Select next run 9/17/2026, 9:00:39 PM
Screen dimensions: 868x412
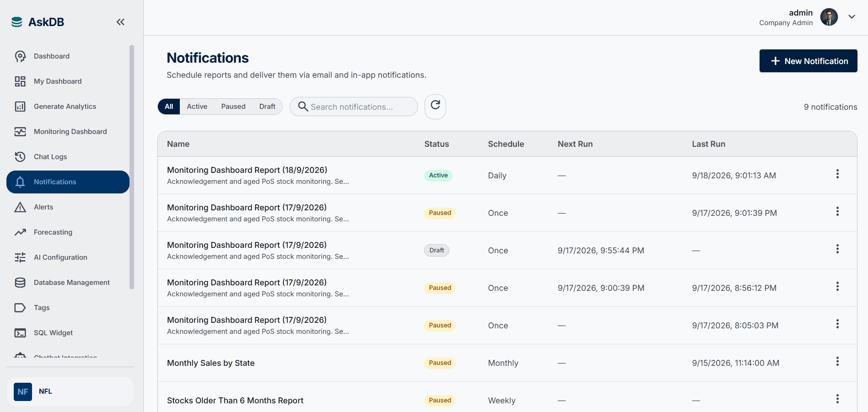pos(601,288)
